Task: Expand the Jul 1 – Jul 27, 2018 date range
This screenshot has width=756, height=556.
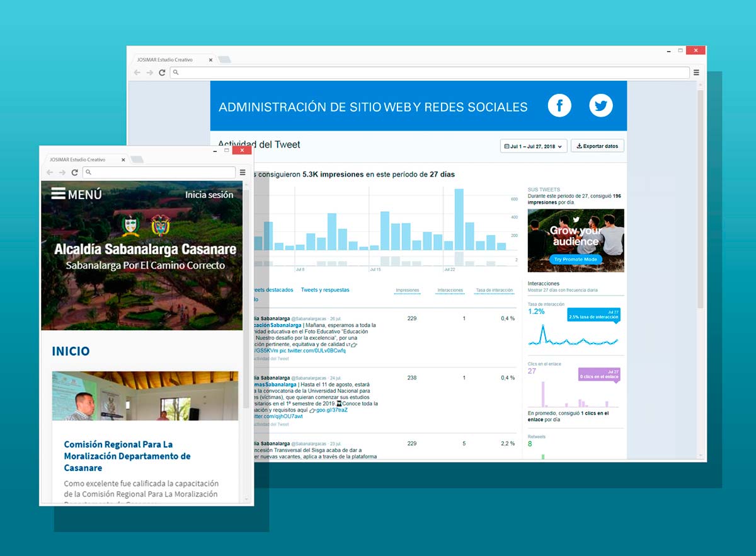Action: tap(534, 146)
